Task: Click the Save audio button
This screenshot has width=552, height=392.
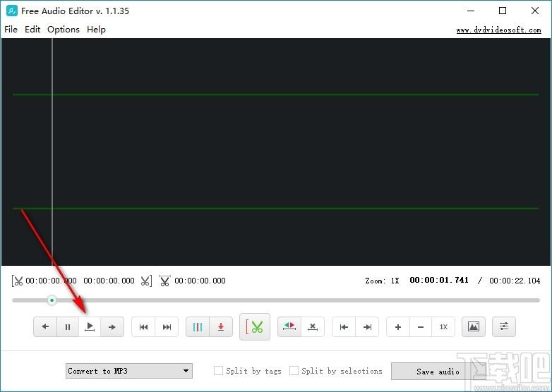Action: [x=438, y=372]
